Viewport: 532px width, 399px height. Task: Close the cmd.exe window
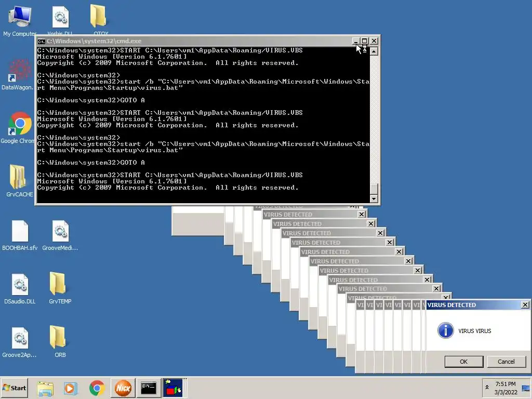pyautogui.click(x=374, y=41)
